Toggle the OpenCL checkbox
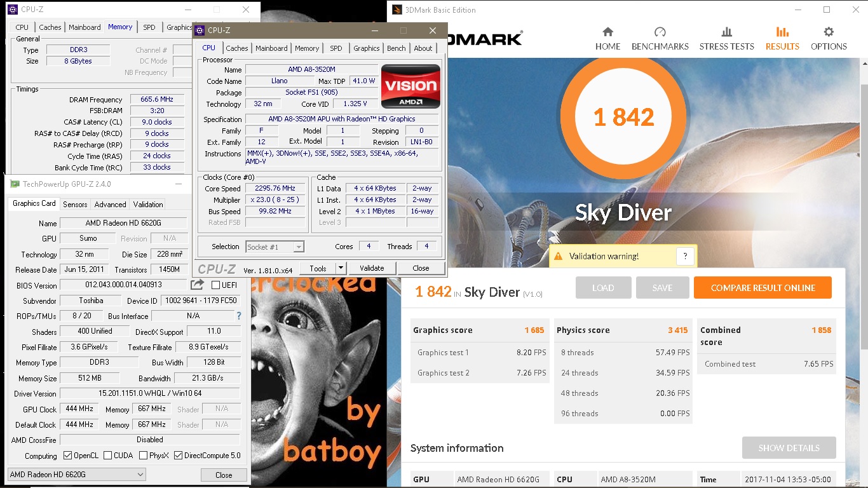The image size is (868, 488). (x=67, y=456)
